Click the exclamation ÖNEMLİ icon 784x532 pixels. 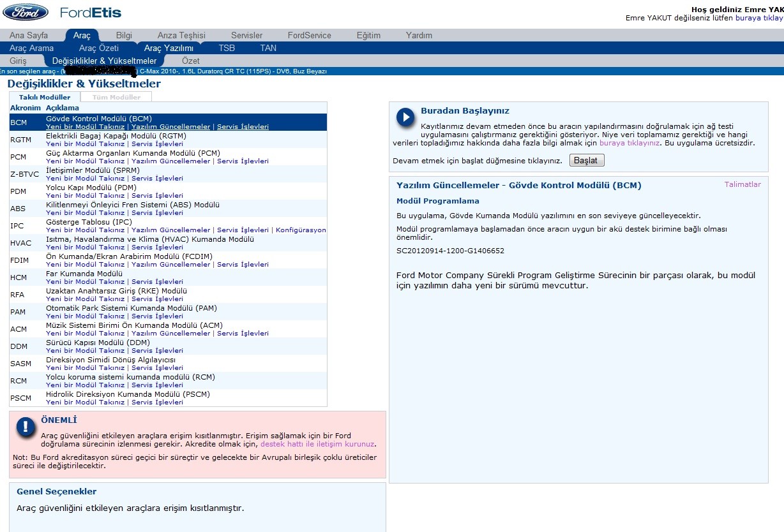pyautogui.click(x=25, y=427)
